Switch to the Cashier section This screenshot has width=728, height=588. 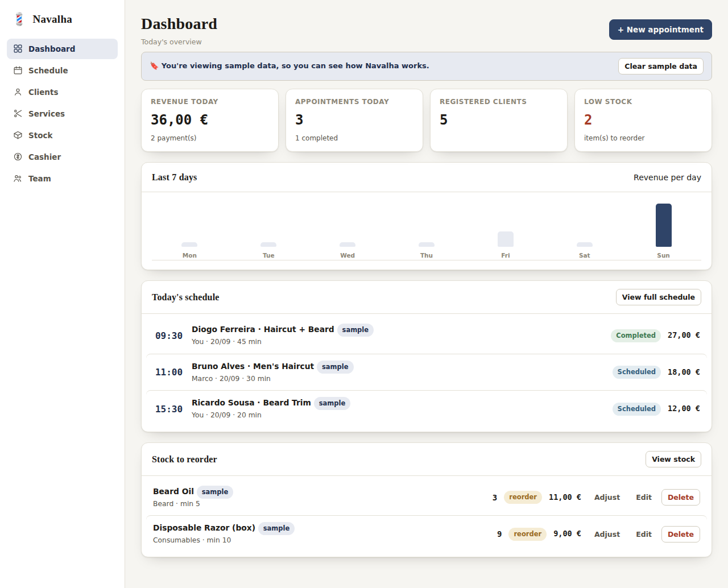point(62,157)
